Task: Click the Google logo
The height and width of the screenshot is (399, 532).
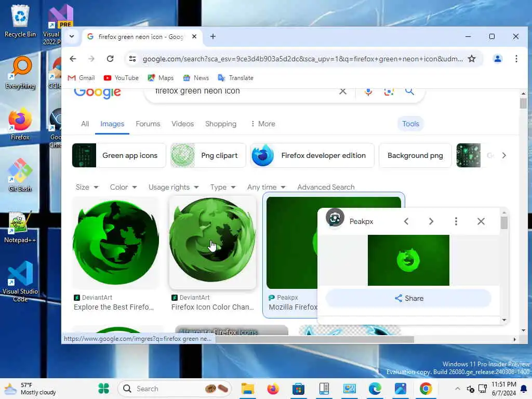Action: tap(97, 92)
